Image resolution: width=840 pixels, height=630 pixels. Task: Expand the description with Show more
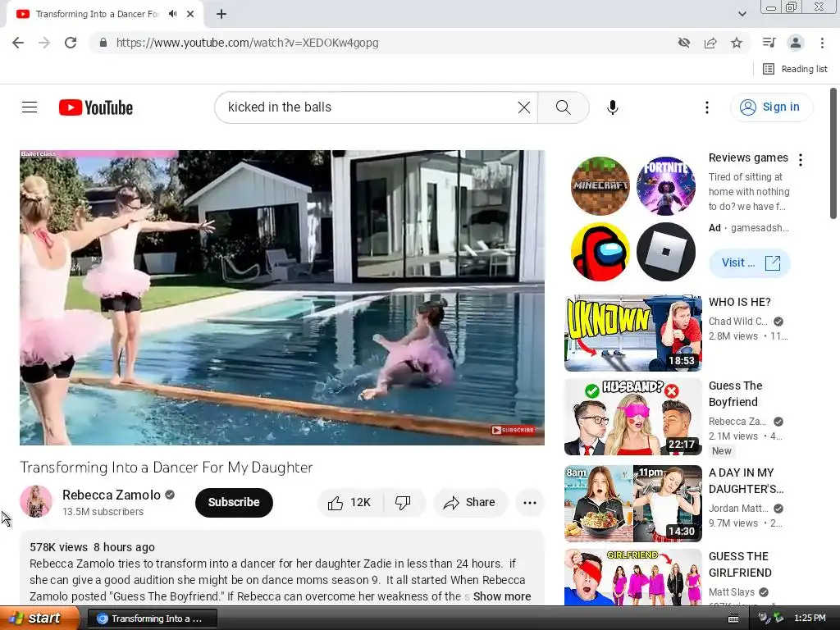502,596
